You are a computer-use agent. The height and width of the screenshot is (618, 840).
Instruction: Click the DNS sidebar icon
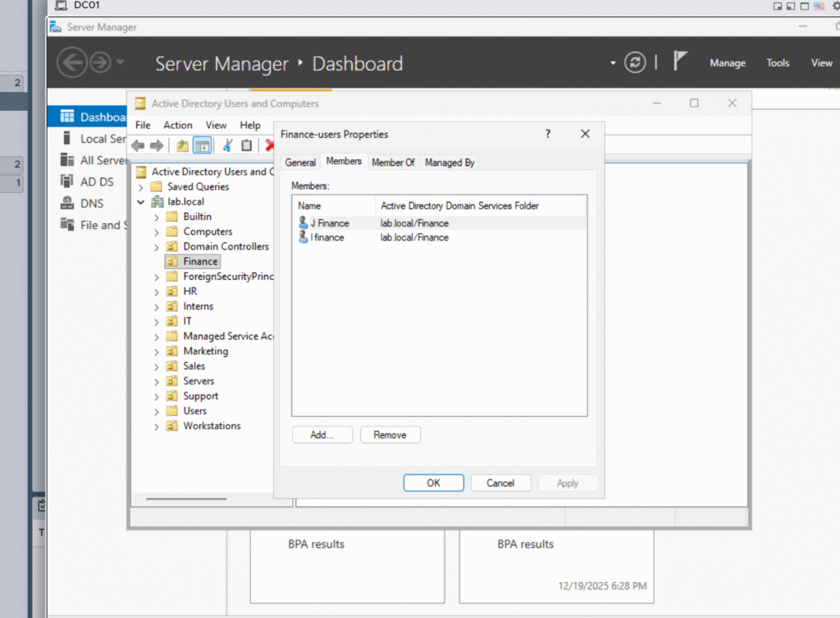click(x=67, y=203)
